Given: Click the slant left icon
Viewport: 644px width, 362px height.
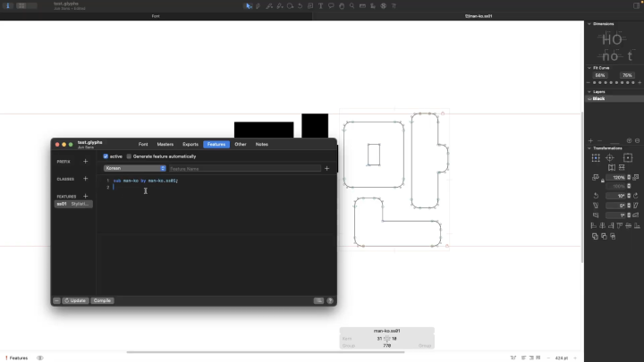Looking at the screenshot, I should coord(596,206).
